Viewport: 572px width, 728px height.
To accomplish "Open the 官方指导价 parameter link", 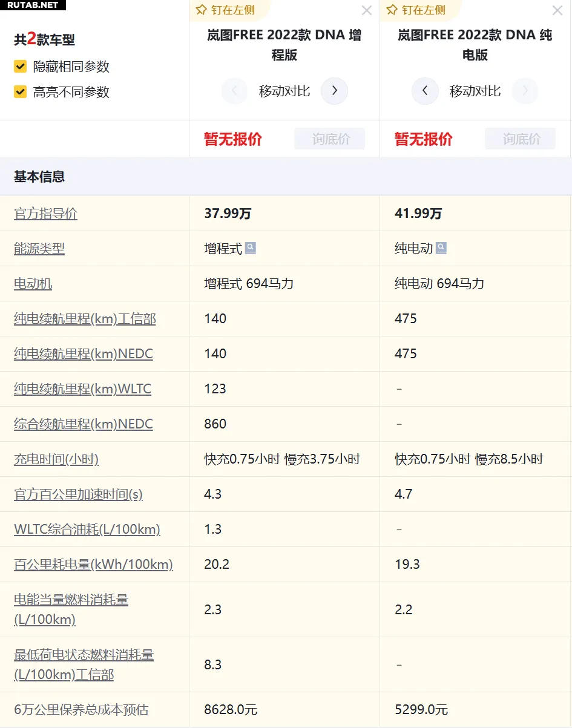I will pyautogui.click(x=45, y=214).
